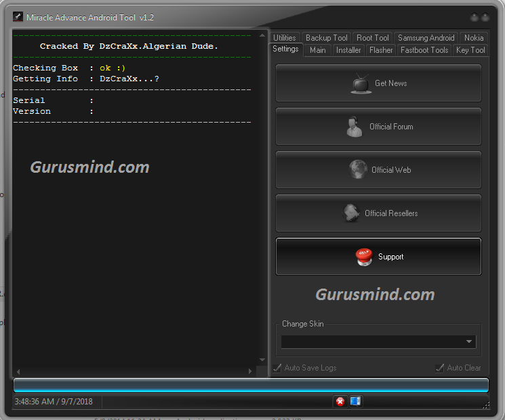The height and width of the screenshot is (420, 505).
Task: Toggle Auto Clear checkbox
Action: pos(439,368)
